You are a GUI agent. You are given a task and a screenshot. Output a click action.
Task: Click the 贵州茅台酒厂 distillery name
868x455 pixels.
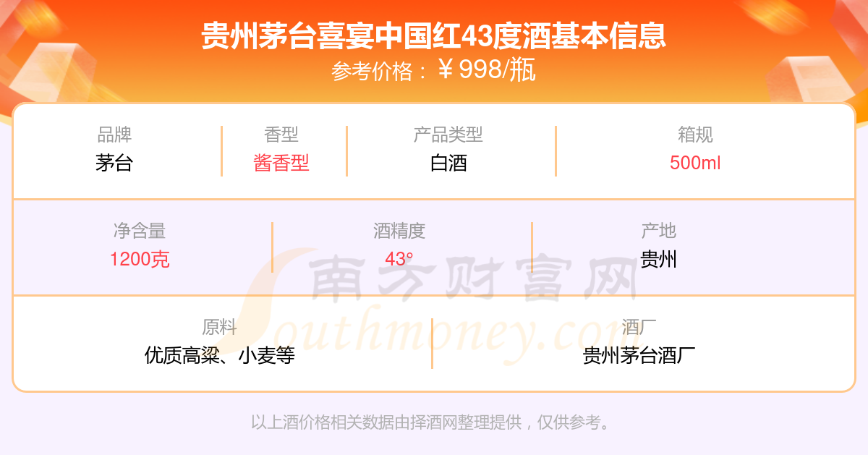[639, 355]
